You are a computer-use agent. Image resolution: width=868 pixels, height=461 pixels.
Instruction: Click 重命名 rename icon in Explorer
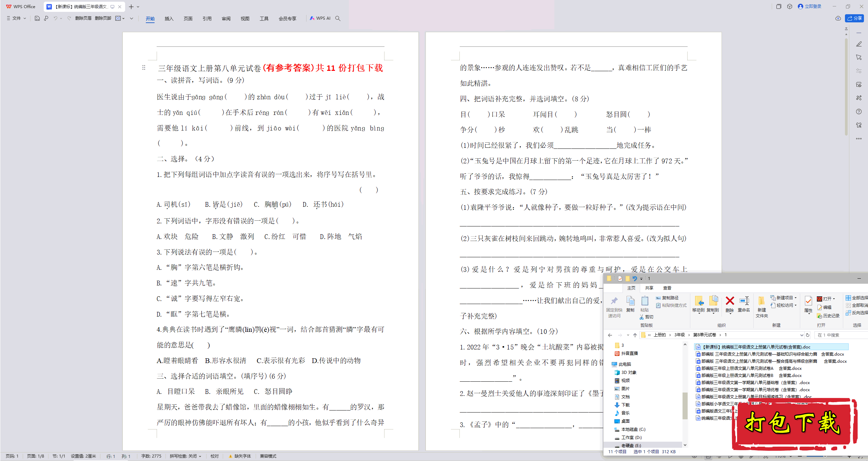pyautogui.click(x=744, y=304)
